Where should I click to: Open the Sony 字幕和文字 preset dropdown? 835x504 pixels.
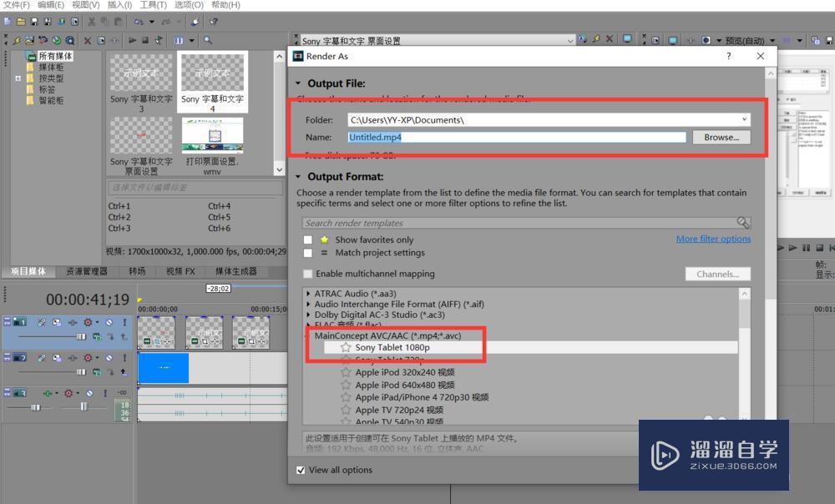coord(570,41)
